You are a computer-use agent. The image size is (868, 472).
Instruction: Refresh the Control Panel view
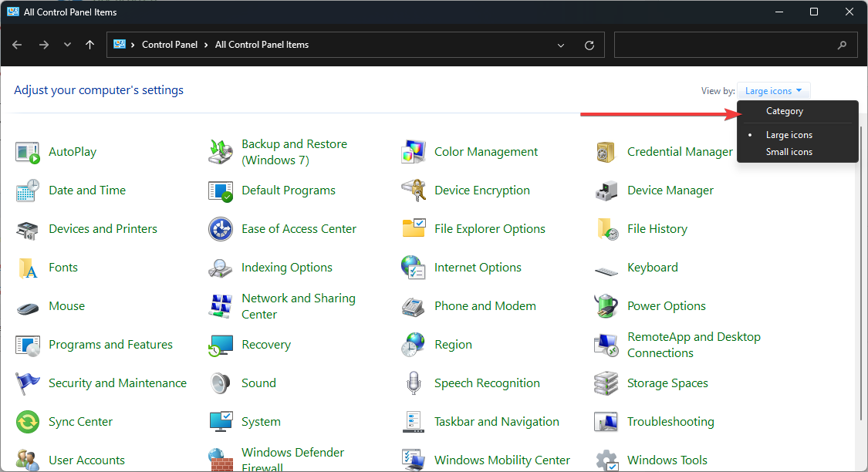(x=589, y=46)
